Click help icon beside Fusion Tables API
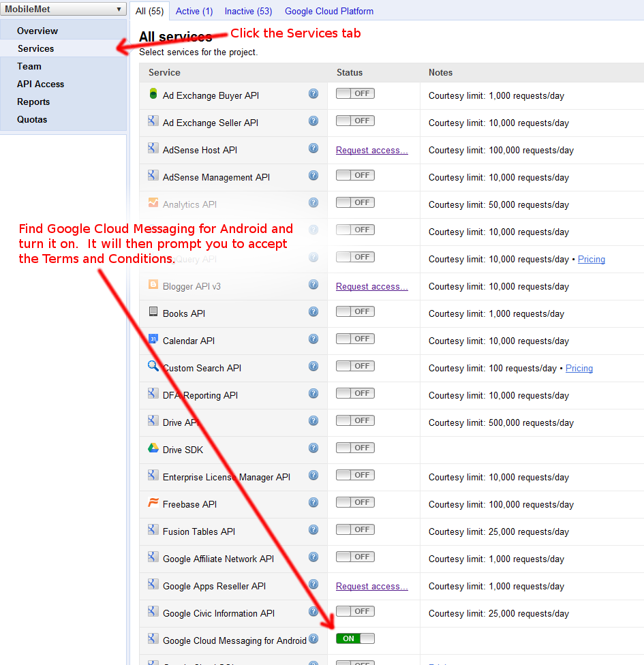 tap(313, 530)
